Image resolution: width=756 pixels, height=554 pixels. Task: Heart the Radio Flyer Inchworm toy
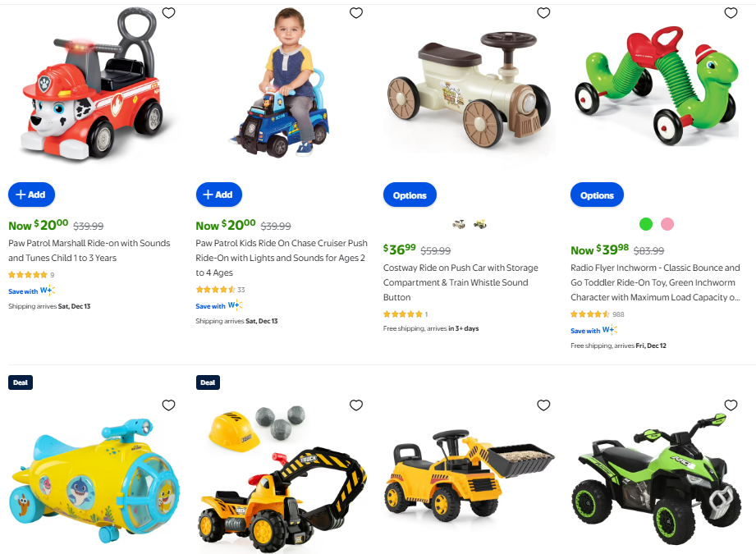(731, 13)
